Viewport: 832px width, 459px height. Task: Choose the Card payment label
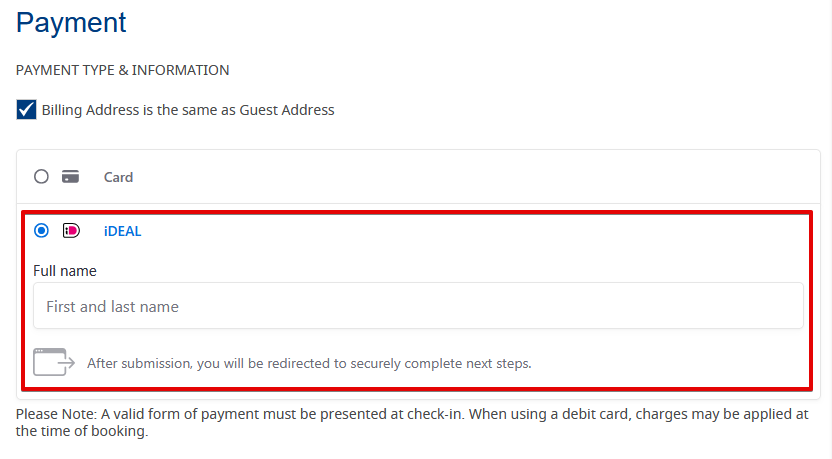pyautogui.click(x=118, y=177)
